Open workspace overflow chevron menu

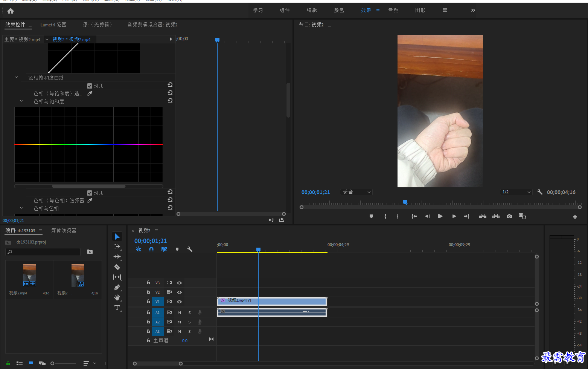pos(473,10)
